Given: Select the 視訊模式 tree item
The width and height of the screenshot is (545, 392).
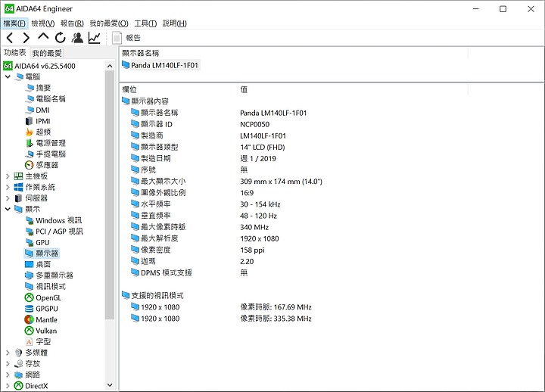Looking at the screenshot, I should [45, 286].
